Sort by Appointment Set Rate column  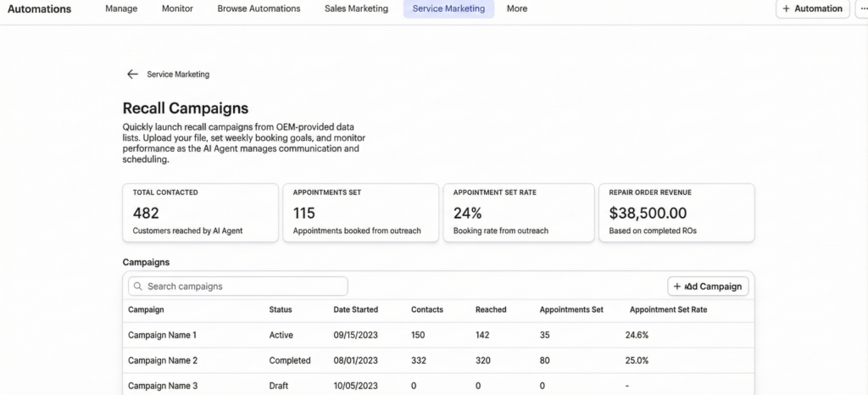668,309
